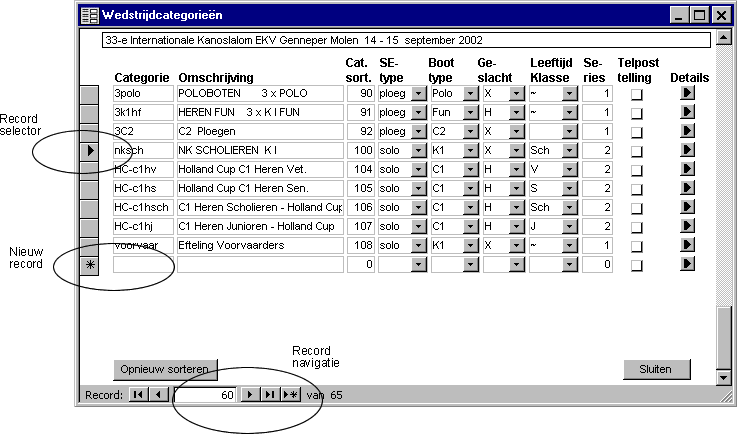Click the Cat. sort. value 91
Image resolution: width=737 pixels, height=434 pixels.
click(361, 112)
